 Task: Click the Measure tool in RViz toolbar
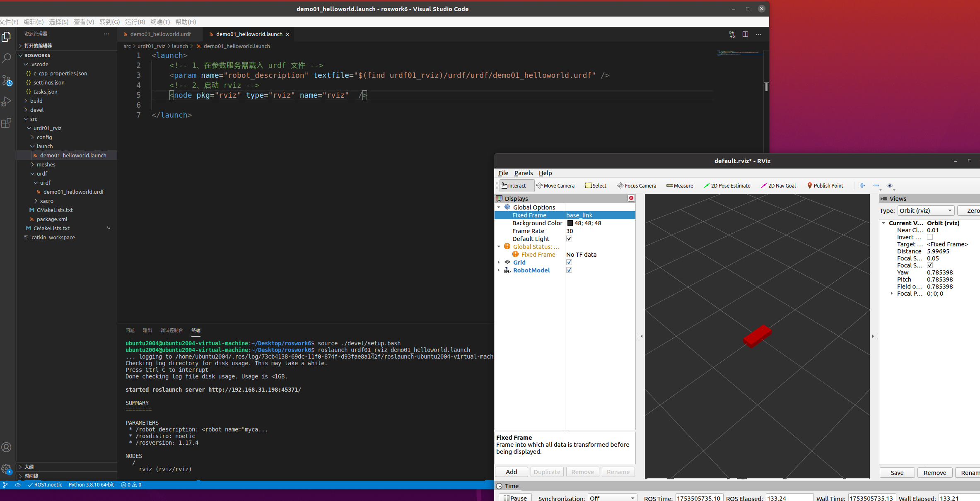coord(680,185)
